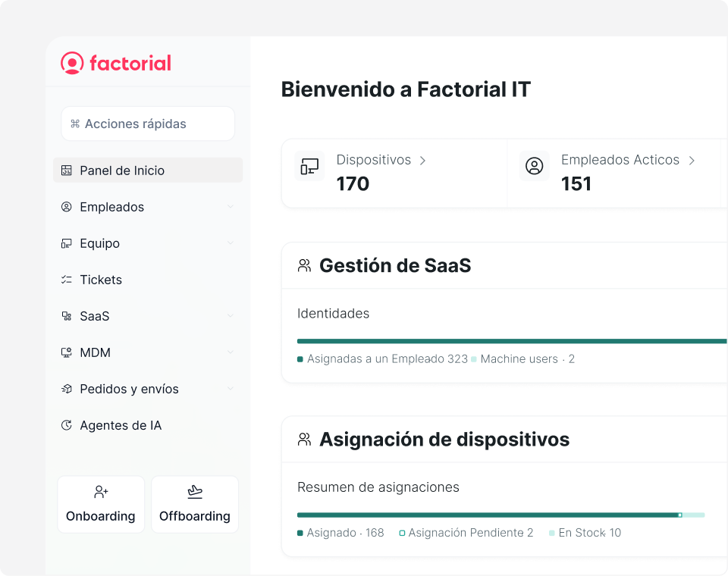Image resolution: width=728 pixels, height=576 pixels.
Task: Click the Agentes de IA icon
Action: point(67,425)
